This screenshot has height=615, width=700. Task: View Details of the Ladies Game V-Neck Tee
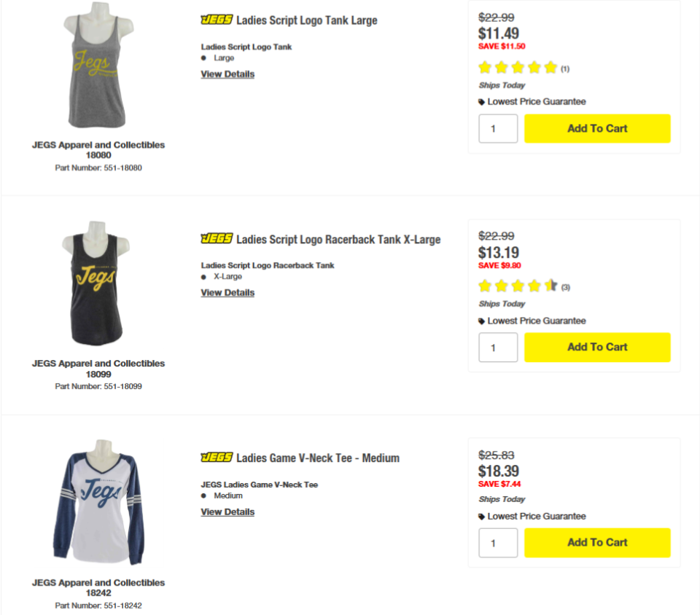pyautogui.click(x=227, y=512)
